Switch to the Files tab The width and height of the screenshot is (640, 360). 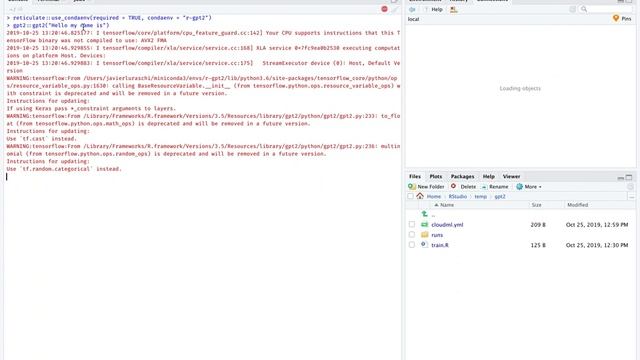(415, 176)
